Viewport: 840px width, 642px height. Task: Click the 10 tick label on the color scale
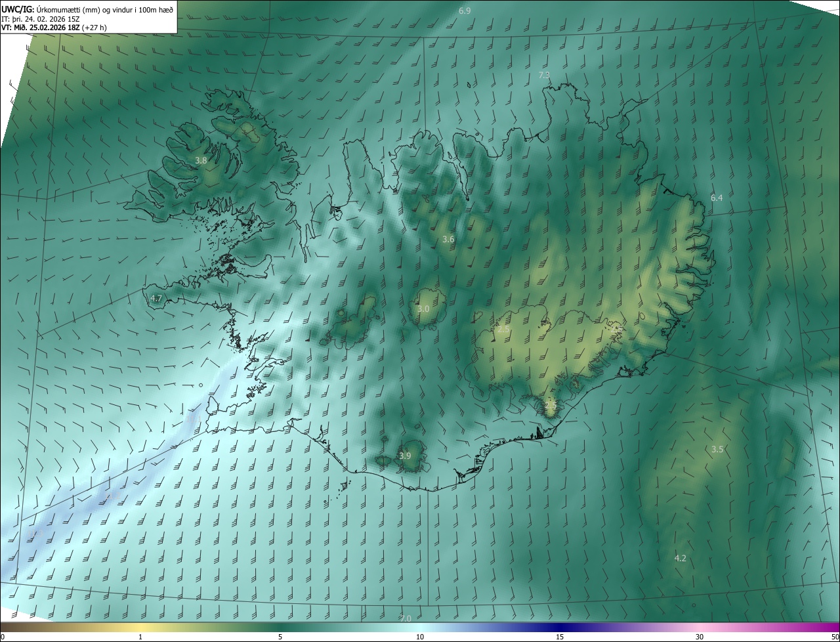420,637
